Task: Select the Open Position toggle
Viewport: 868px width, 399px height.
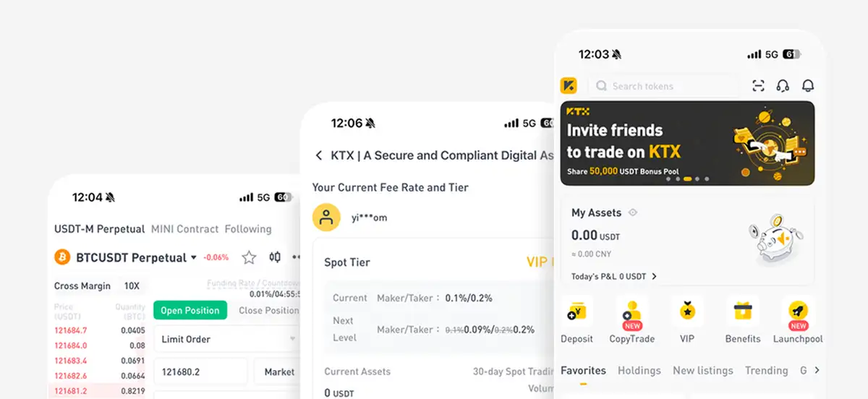Action: (x=190, y=310)
